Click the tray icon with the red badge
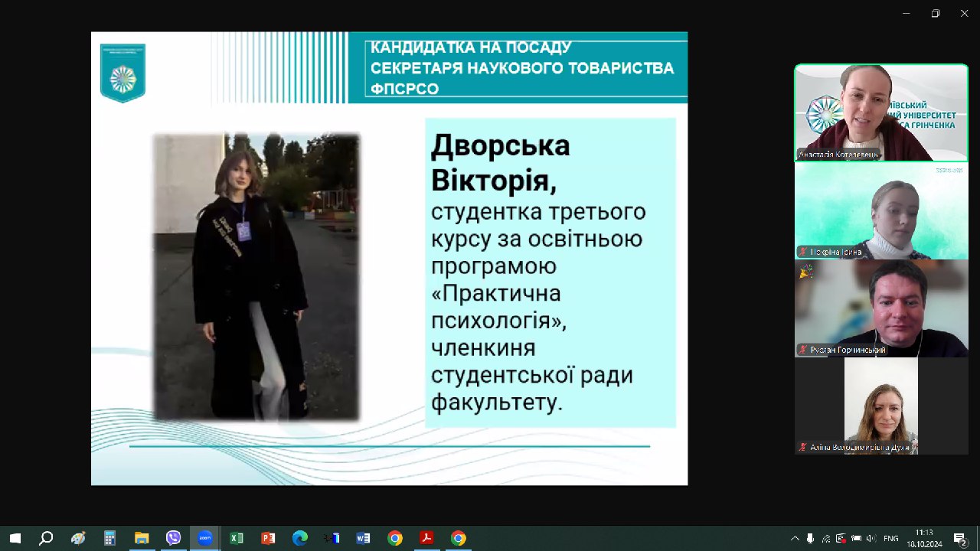Screen dimensions: 980x551 tap(840, 540)
